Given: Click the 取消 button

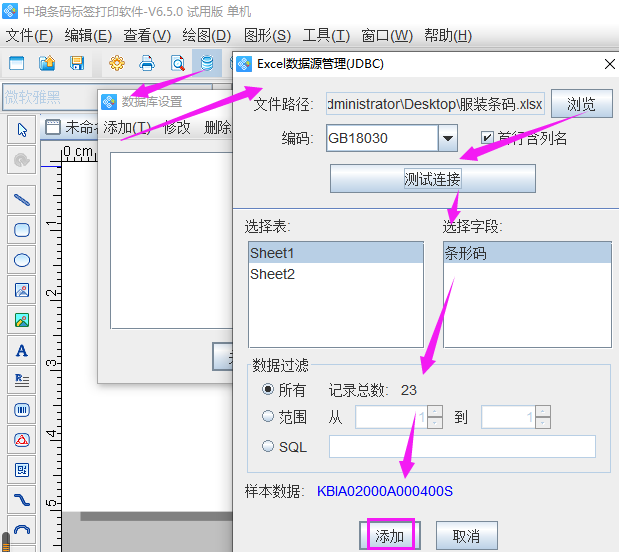Looking at the screenshot, I should pyautogui.click(x=466, y=536).
